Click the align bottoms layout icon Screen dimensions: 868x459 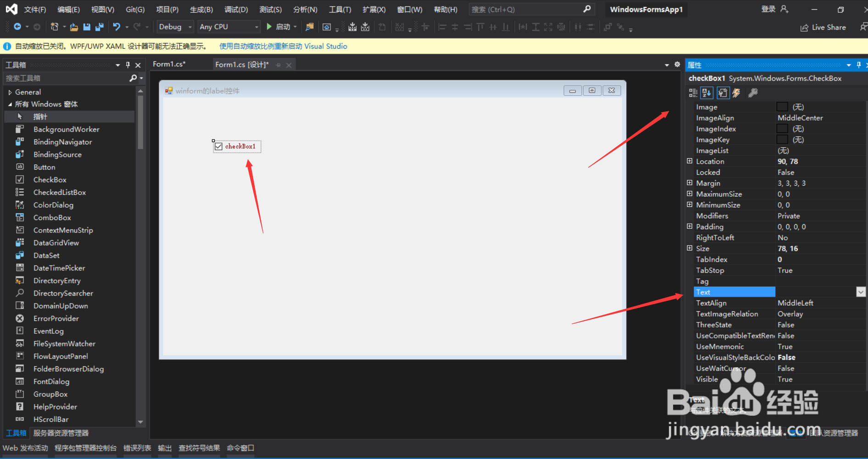[505, 27]
